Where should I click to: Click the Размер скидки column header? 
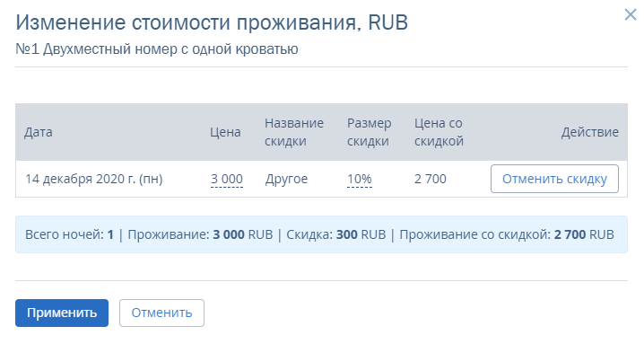click(369, 132)
